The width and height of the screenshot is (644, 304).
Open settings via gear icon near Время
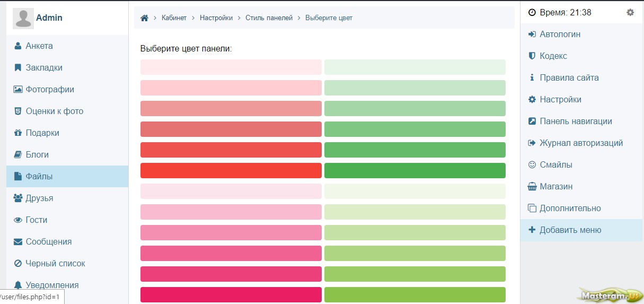pos(630,12)
